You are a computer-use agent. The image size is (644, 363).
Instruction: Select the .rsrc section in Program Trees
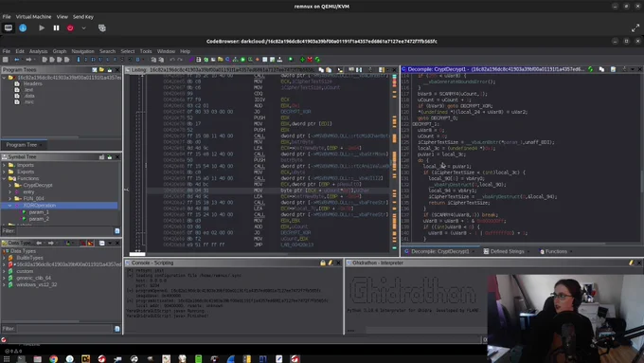point(28,101)
